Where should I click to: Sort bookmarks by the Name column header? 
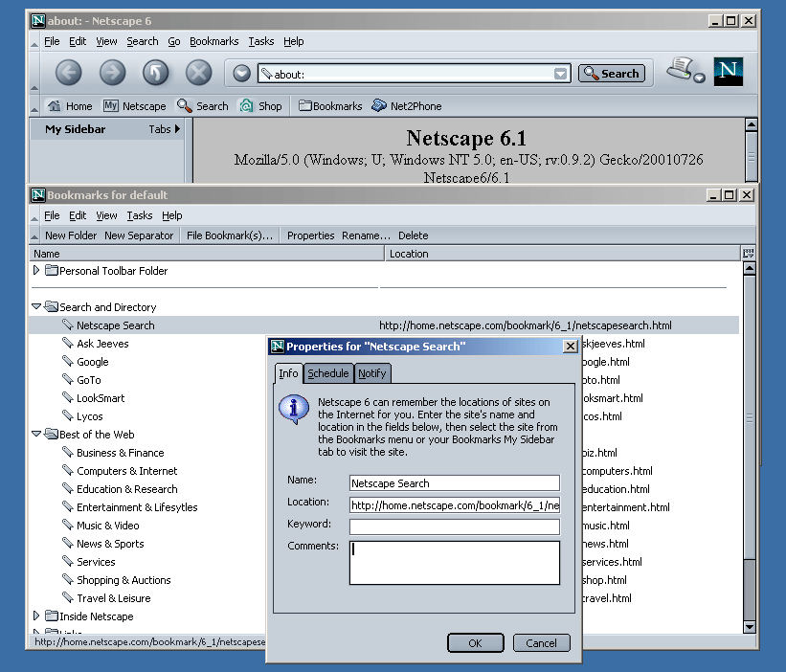207,254
